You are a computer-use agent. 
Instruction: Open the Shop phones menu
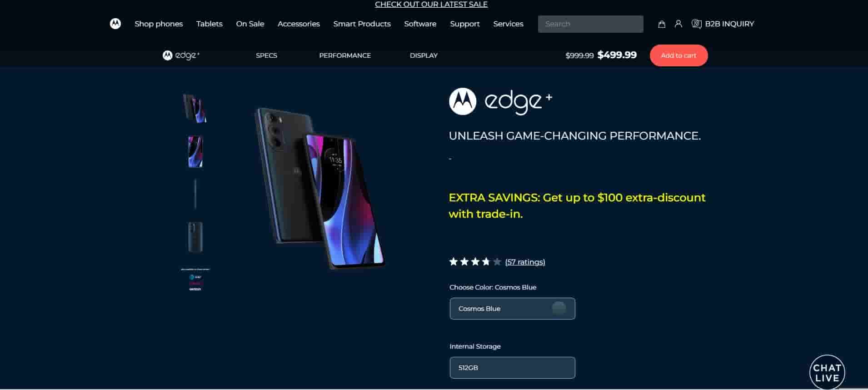click(x=159, y=24)
